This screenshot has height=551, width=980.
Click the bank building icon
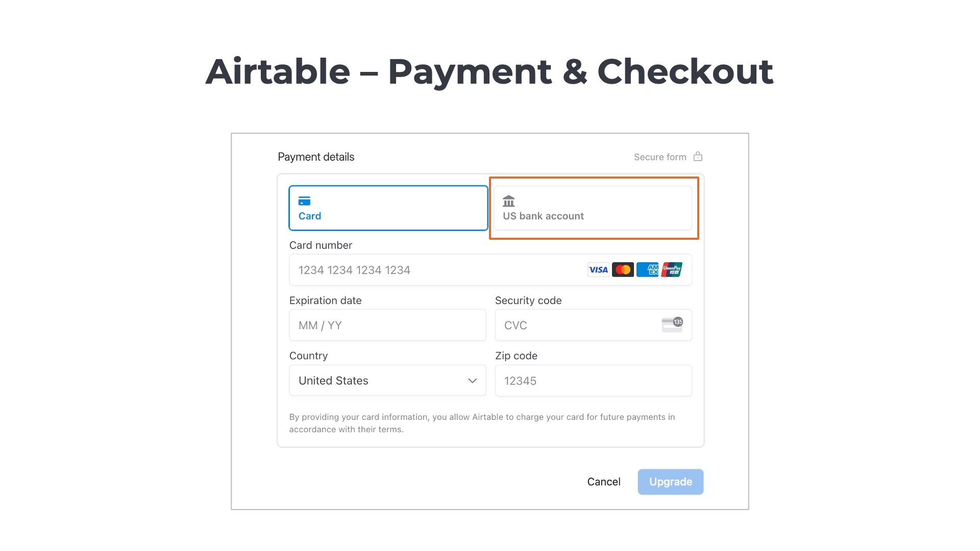pos(508,201)
